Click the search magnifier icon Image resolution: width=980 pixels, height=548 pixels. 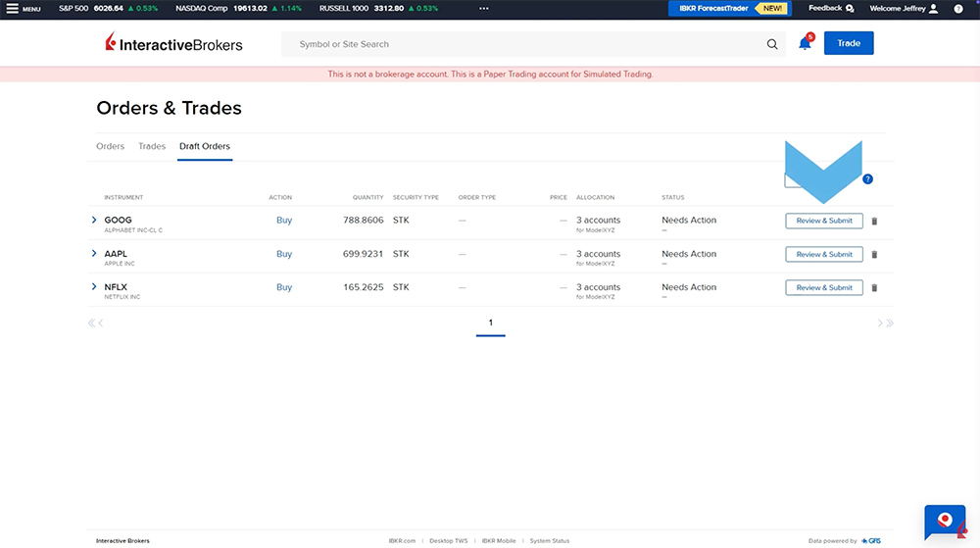tap(772, 44)
